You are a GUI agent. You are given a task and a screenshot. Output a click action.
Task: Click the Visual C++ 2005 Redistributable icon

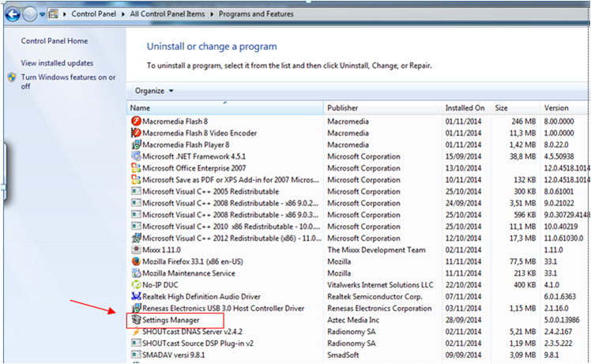pyautogui.click(x=136, y=191)
